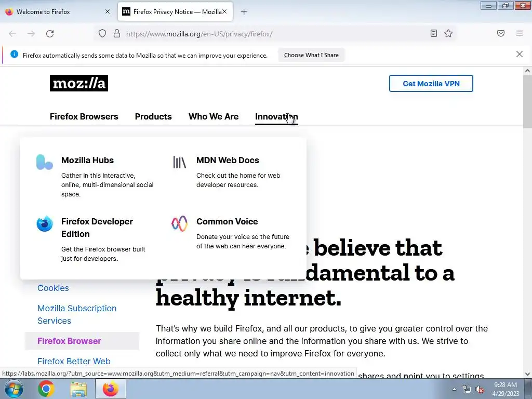This screenshot has width=532, height=399.
Task: Click page scrollbar up arrow
Action: click(x=527, y=71)
